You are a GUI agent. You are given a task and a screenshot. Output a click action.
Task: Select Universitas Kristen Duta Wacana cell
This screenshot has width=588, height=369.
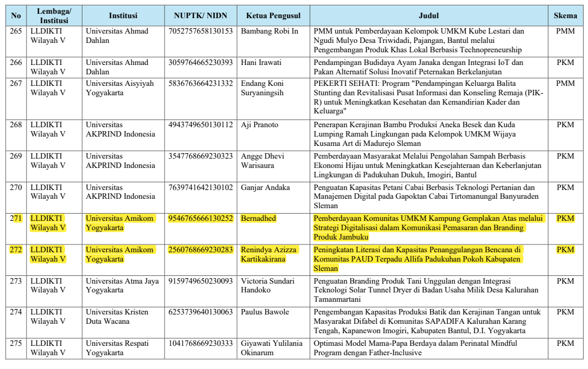click(117, 317)
